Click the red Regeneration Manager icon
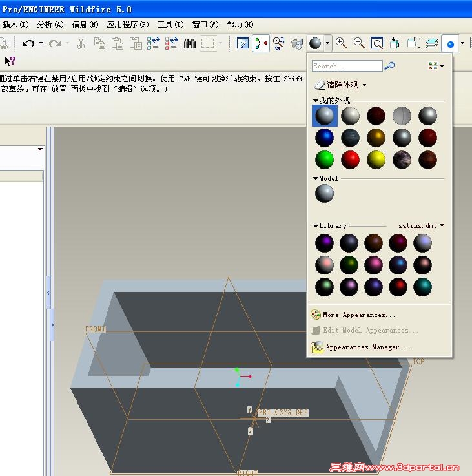The width and height of the screenshot is (472, 476). 172,43
